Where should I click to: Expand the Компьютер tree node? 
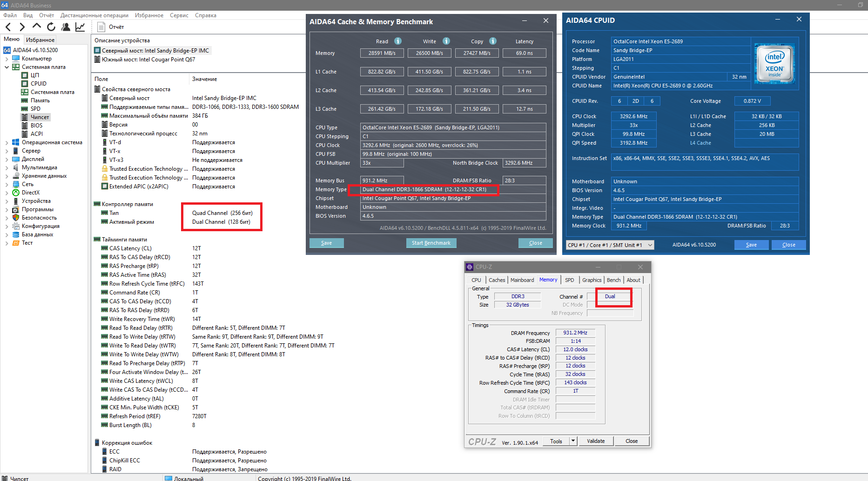pos(7,59)
